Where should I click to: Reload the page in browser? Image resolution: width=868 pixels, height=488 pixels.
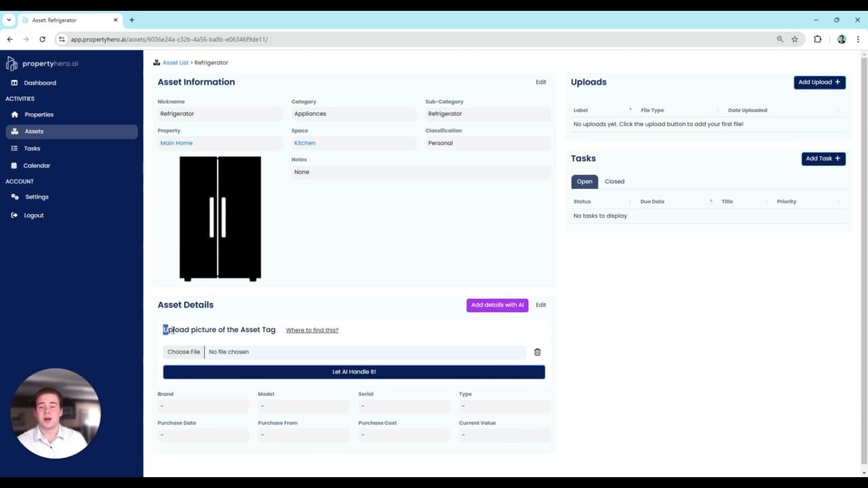coord(42,39)
